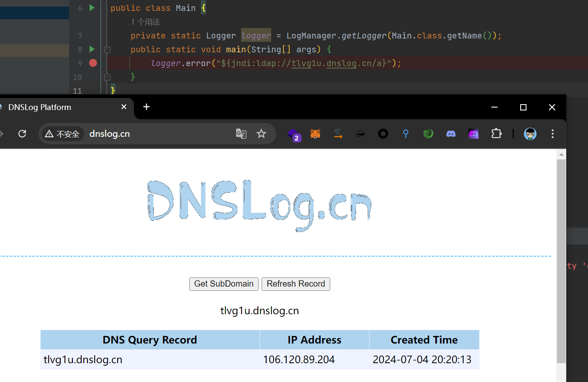
Task: Click the tlvg1u.dnslog.cn record cell
Action: (150, 359)
